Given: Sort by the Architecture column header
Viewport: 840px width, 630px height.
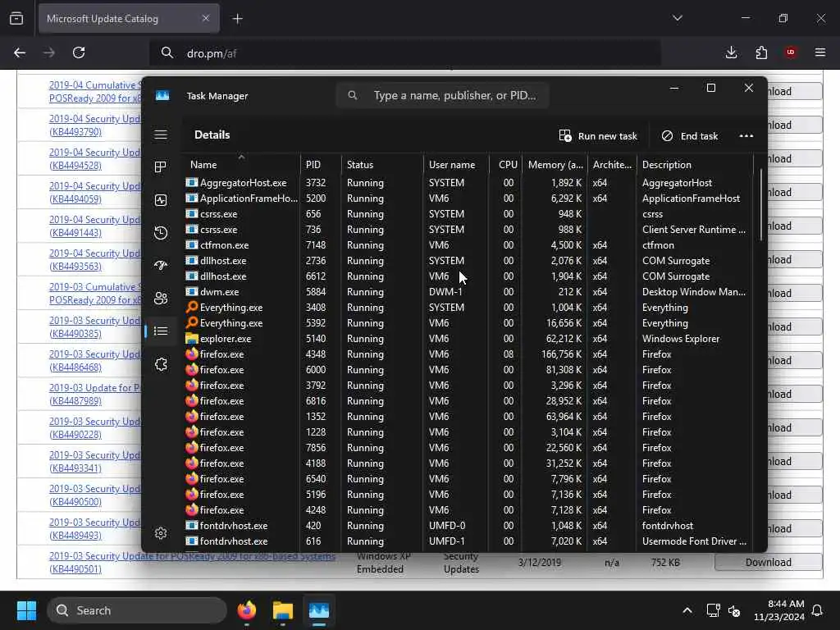Looking at the screenshot, I should (x=612, y=164).
